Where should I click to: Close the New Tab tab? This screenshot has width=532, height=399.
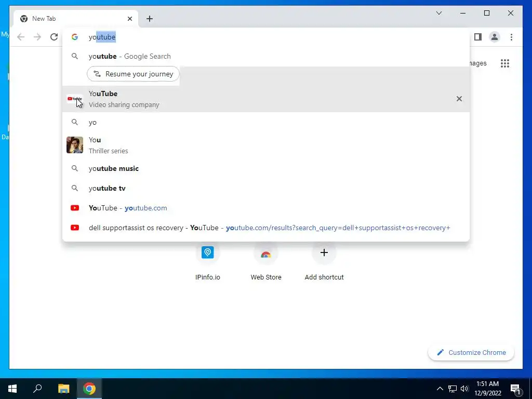(x=129, y=19)
